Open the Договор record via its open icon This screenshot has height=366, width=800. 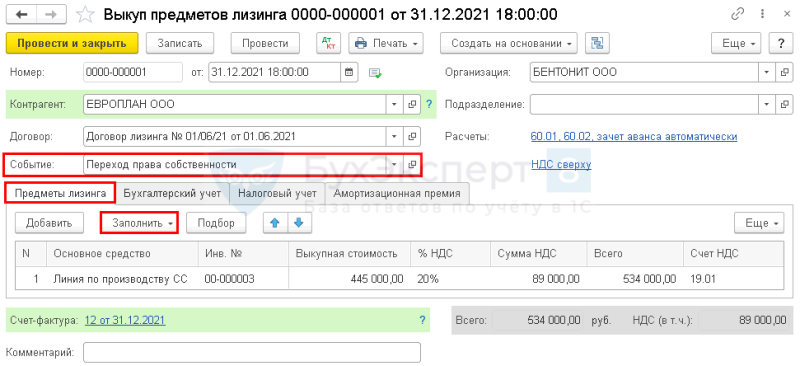(412, 136)
